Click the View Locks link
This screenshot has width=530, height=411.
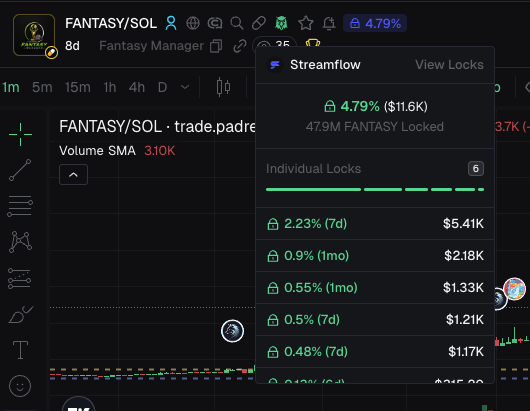(x=449, y=65)
